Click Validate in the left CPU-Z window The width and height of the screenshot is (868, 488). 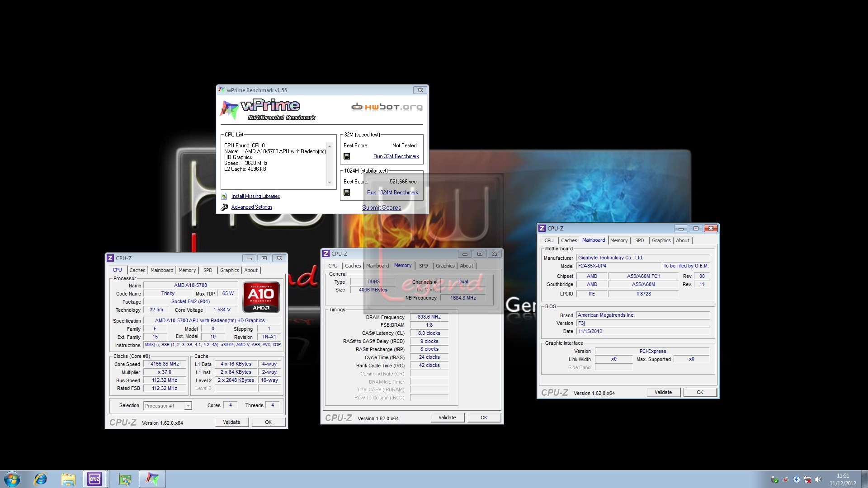click(231, 422)
